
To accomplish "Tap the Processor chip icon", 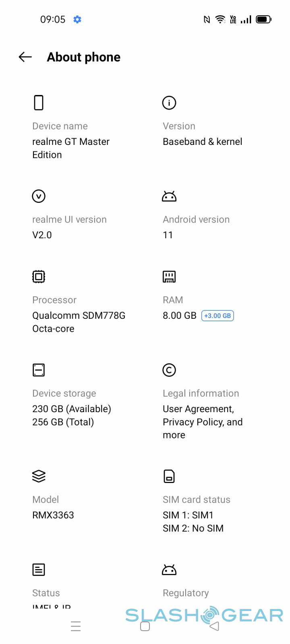I will [x=39, y=277].
